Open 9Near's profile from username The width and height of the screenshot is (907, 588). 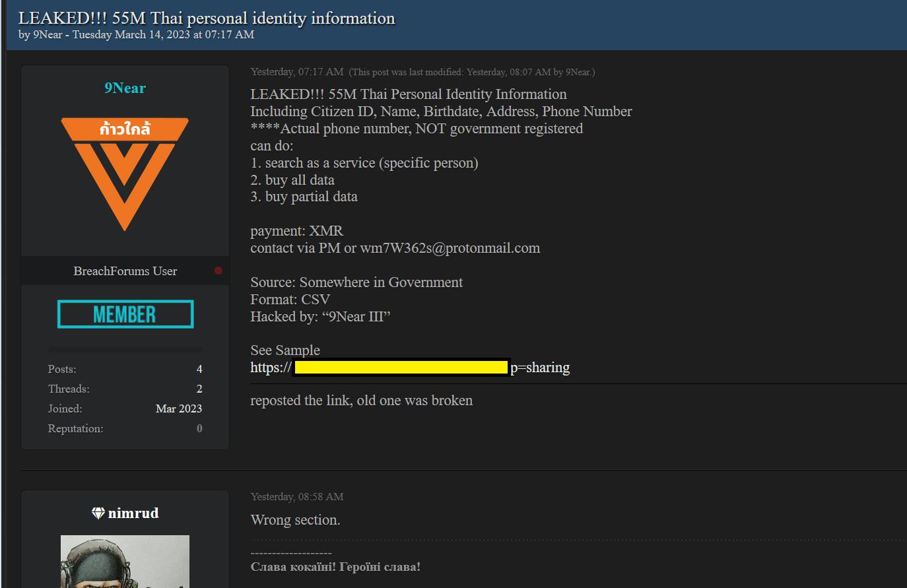coord(125,88)
